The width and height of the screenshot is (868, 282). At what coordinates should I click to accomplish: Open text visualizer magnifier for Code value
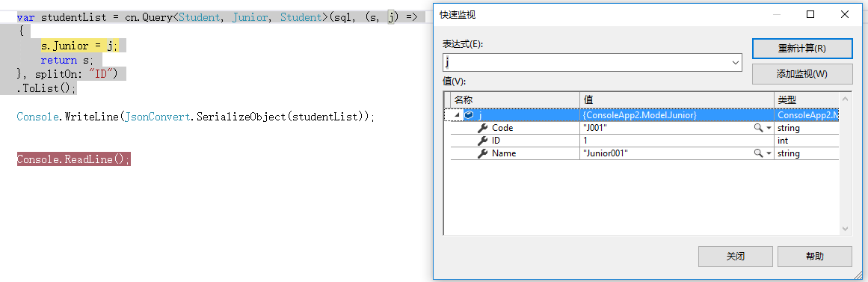pos(758,128)
